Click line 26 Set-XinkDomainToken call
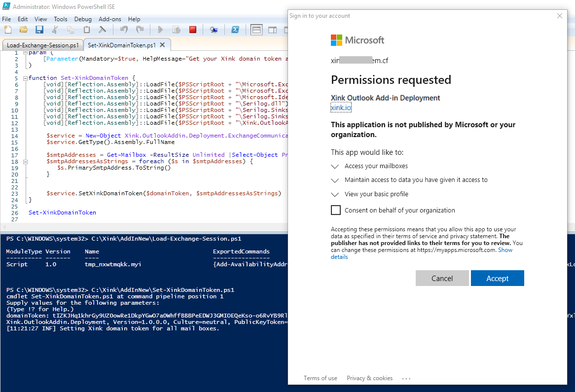Screen dimensions: 575x392 point(62,213)
